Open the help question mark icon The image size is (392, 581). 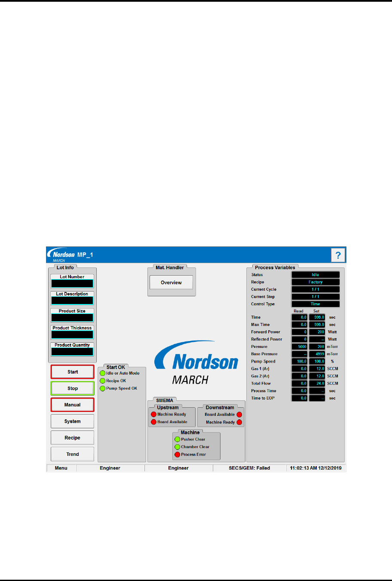click(338, 255)
